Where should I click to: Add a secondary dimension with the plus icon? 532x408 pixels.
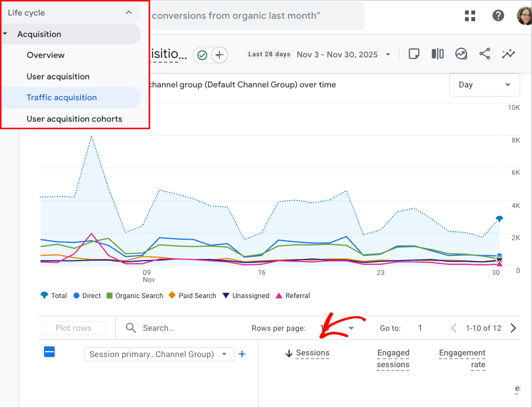(x=242, y=354)
